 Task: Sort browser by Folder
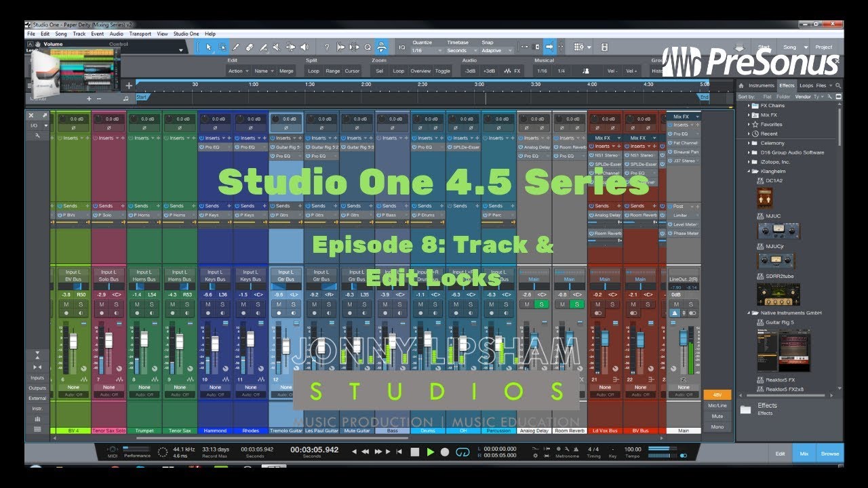[782, 96]
